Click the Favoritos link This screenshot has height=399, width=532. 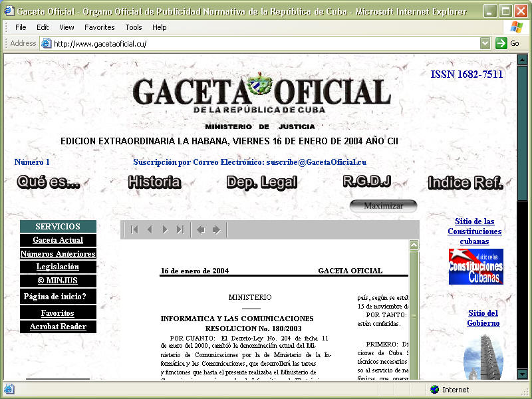click(58, 313)
